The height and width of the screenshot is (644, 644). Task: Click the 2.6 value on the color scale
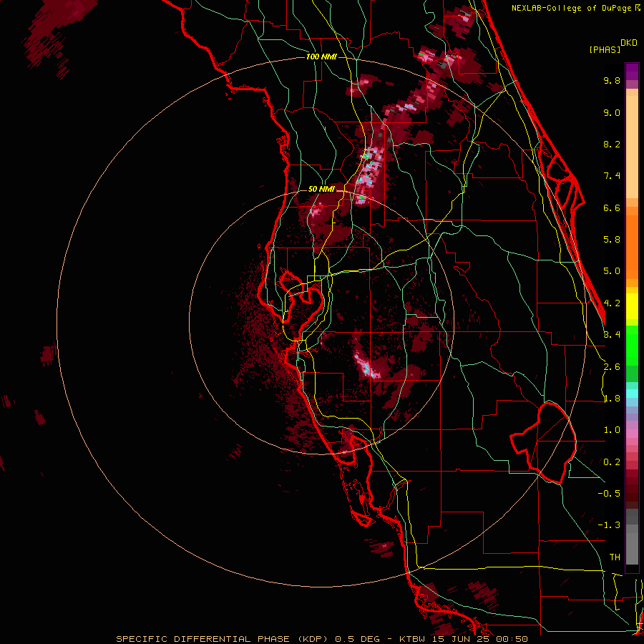(x=612, y=367)
